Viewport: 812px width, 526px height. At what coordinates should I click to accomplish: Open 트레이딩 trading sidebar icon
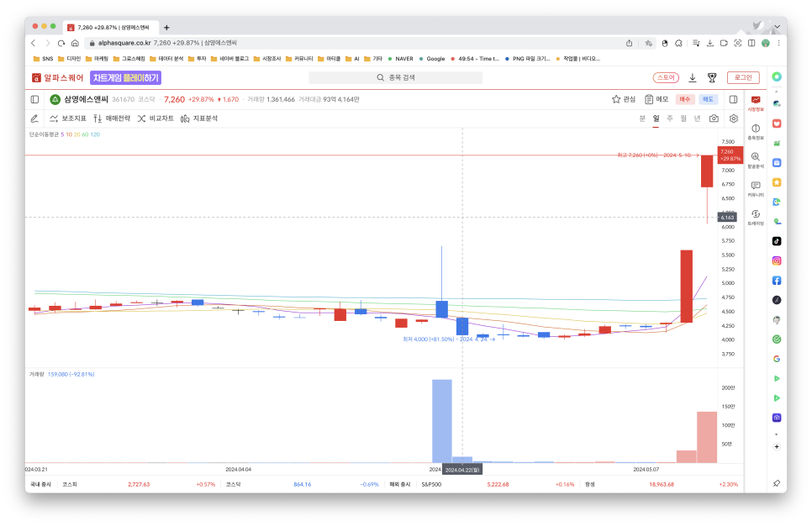pos(756,217)
